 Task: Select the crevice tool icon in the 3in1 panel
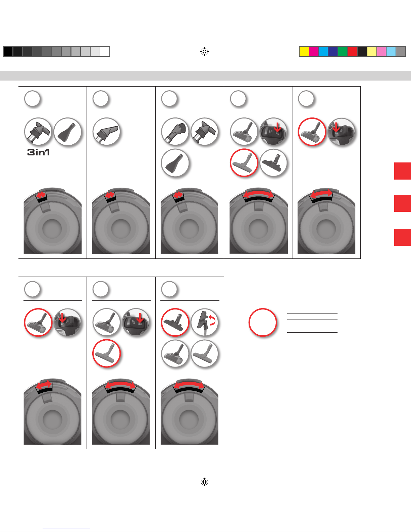pyautogui.click(x=68, y=131)
